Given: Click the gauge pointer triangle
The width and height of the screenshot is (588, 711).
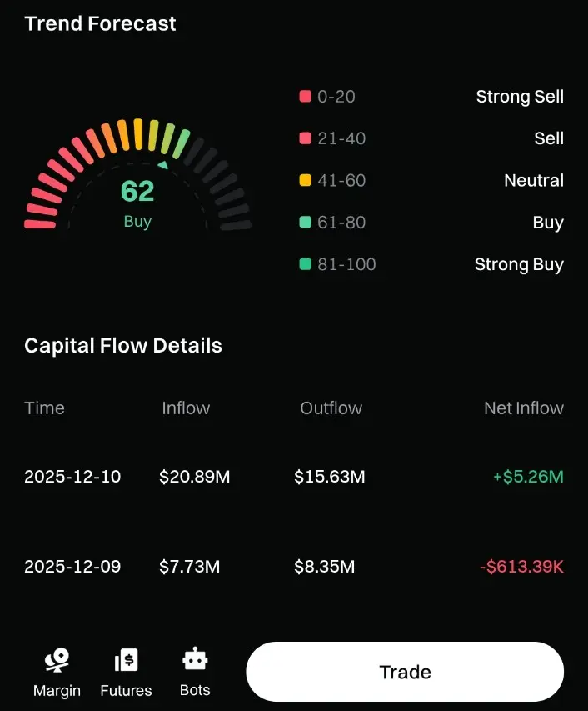Looking at the screenshot, I should pos(164,165).
